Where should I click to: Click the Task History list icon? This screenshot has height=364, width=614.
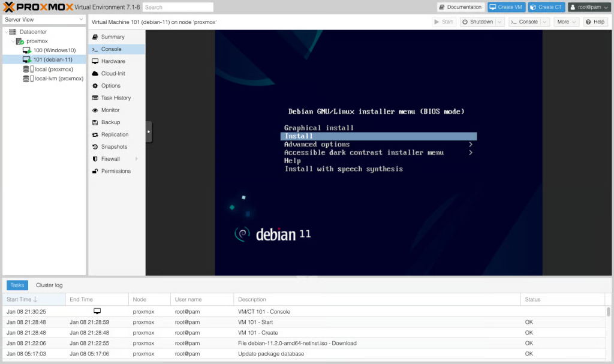[x=95, y=98]
